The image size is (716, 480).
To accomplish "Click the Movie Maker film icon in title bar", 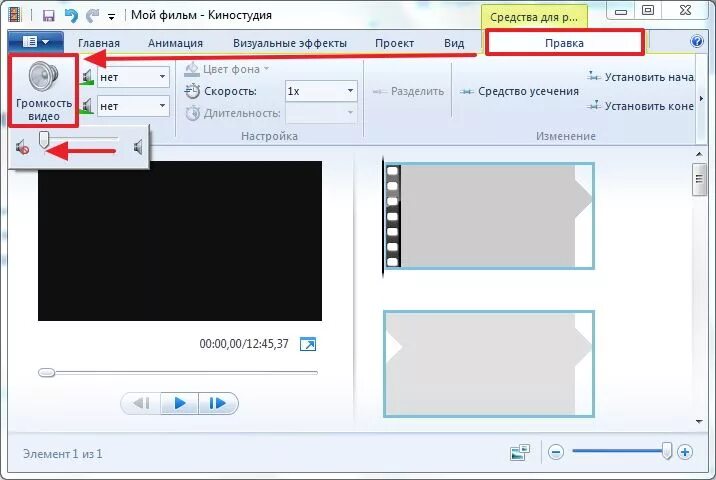I will [16, 15].
